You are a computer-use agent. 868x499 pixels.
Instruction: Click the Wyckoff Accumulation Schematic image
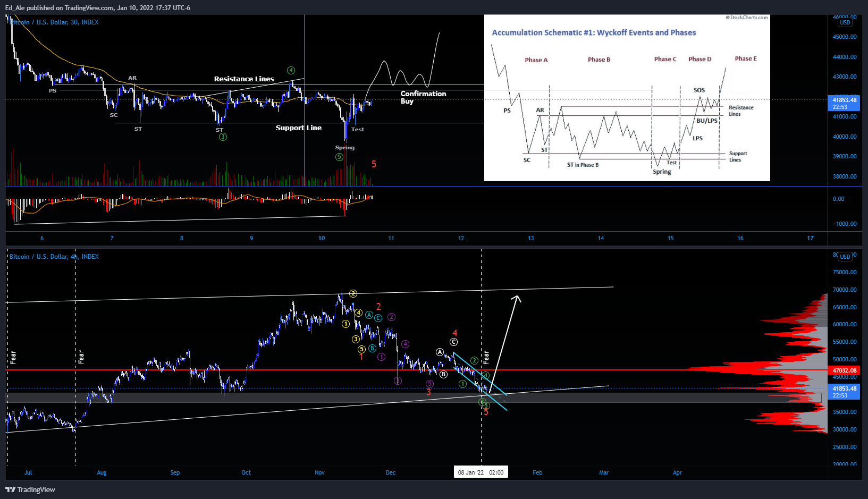(x=627, y=98)
